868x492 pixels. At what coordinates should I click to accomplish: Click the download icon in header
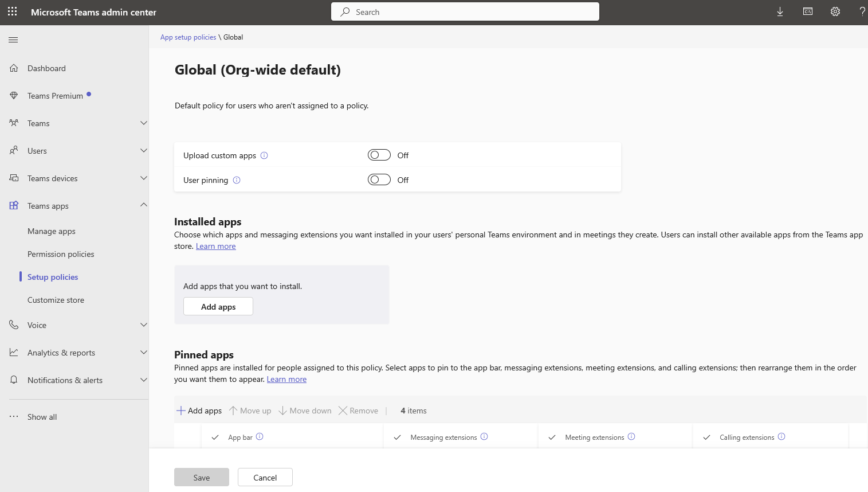point(780,11)
